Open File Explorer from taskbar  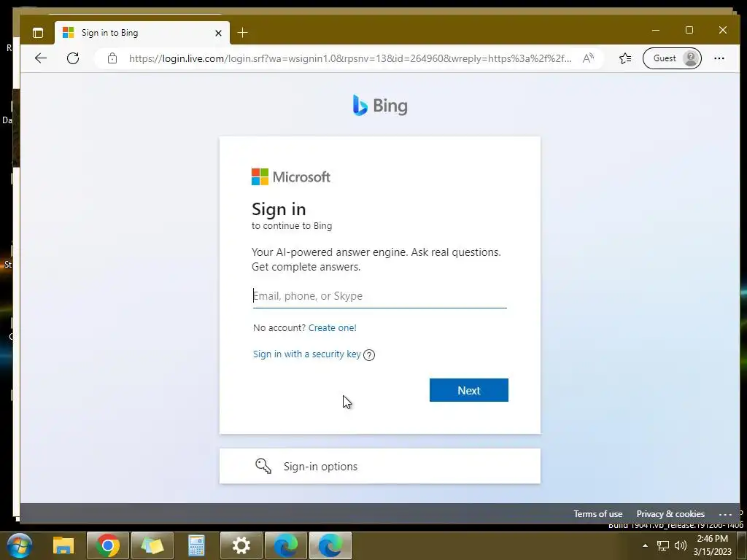pos(63,545)
